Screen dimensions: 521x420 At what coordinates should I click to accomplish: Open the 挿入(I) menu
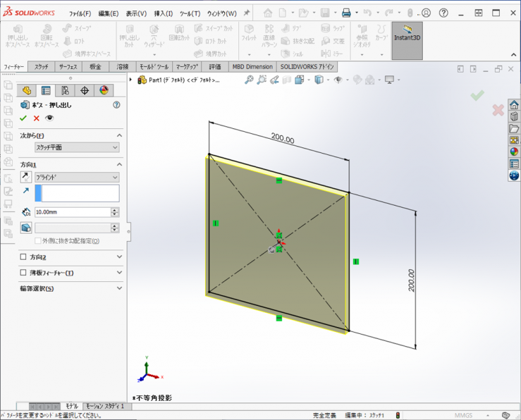coord(163,13)
